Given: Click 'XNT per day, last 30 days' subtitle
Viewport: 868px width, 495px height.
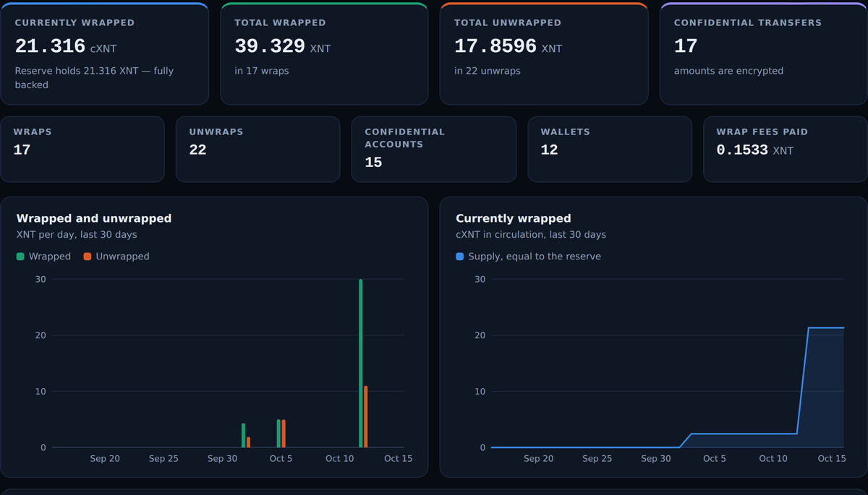Looking at the screenshot, I should coord(77,235).
